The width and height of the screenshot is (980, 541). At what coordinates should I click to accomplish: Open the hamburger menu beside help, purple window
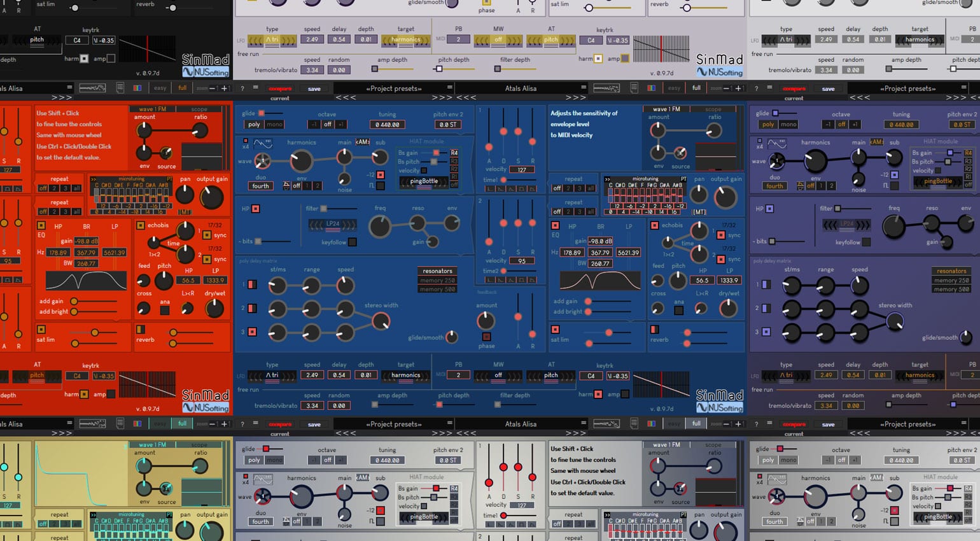pos(769,88)
